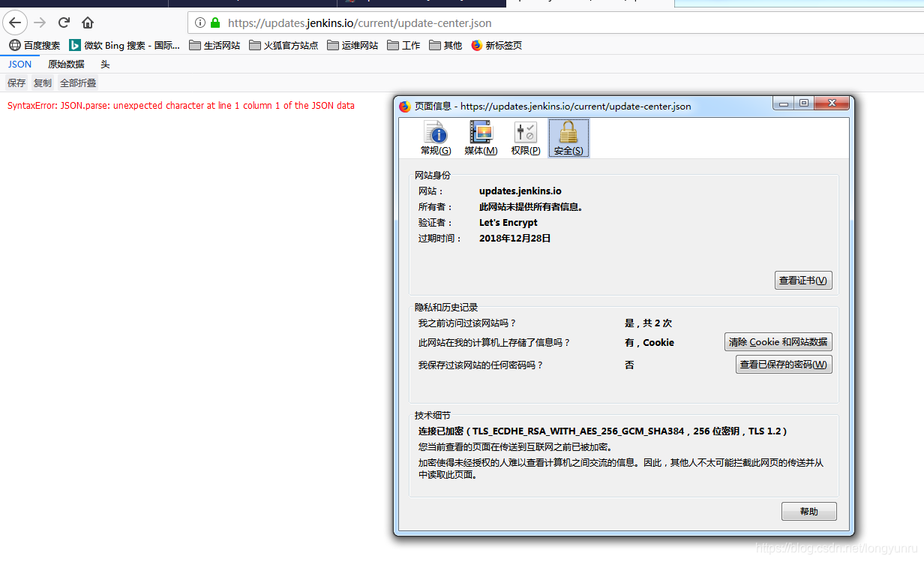Click 全部折叠 to collapse all

(x=78, y=83)
